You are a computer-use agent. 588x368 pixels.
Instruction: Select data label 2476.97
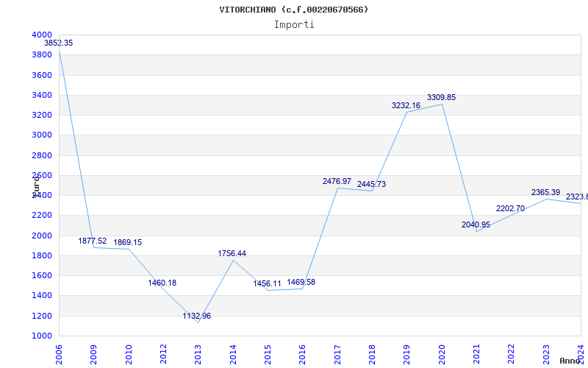click(x=337, y=181)
